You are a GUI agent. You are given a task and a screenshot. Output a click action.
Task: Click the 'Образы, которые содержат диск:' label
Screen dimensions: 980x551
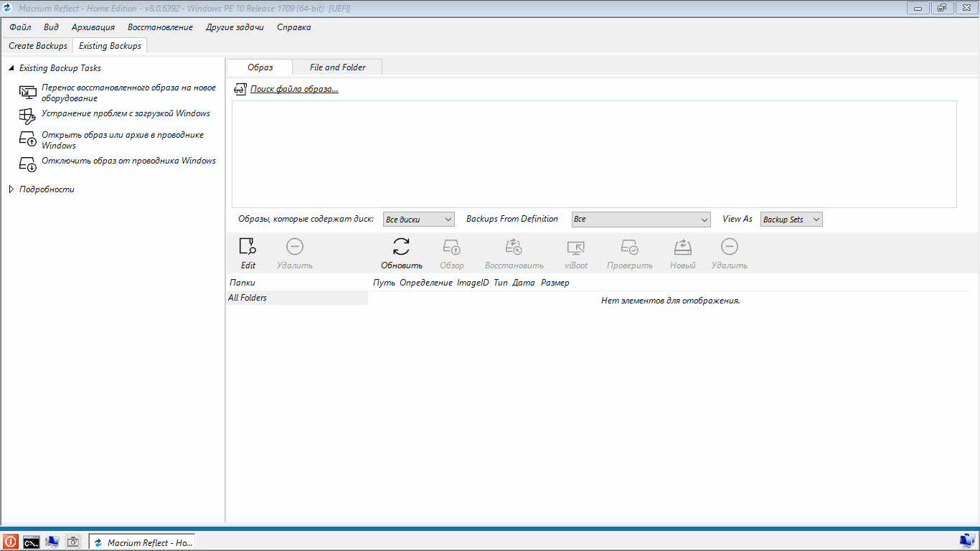(x=306, y=219)
